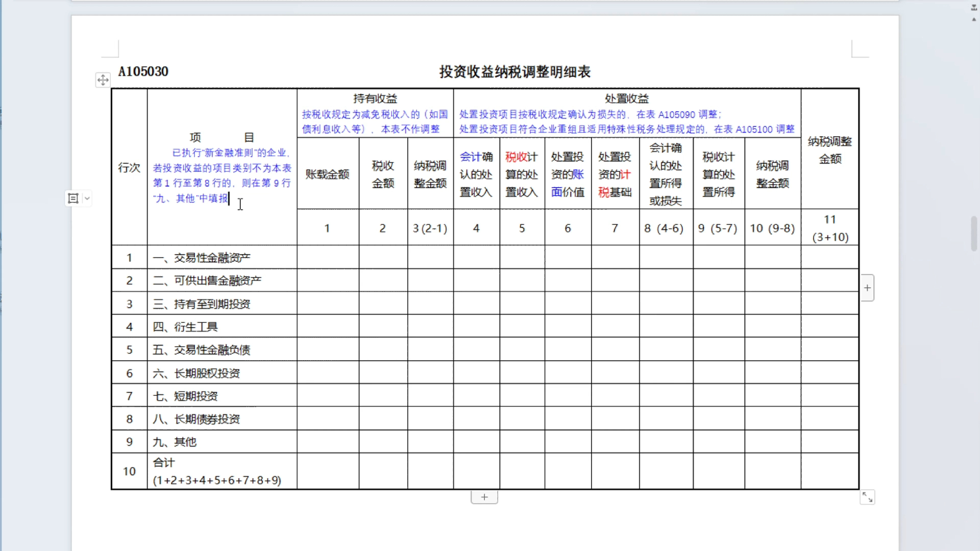
Task: Add a column with the right plus button
Action: tap(867, 288)
